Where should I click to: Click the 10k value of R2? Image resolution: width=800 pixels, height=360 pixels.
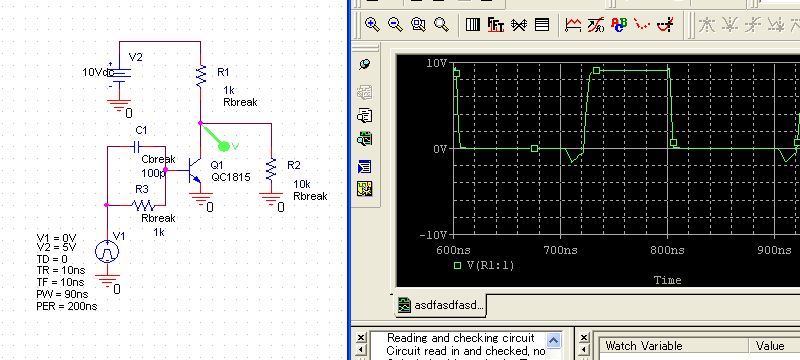pos(302,184)
